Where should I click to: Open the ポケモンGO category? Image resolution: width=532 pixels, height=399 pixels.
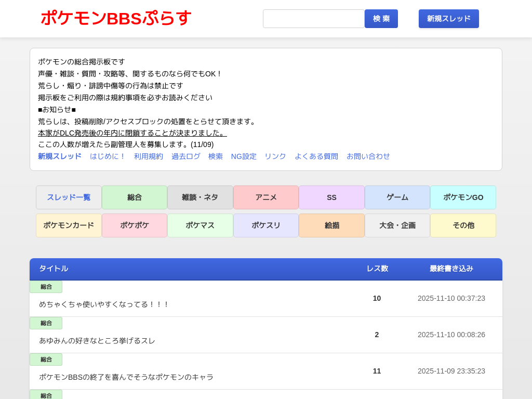(x=463, y=197)
